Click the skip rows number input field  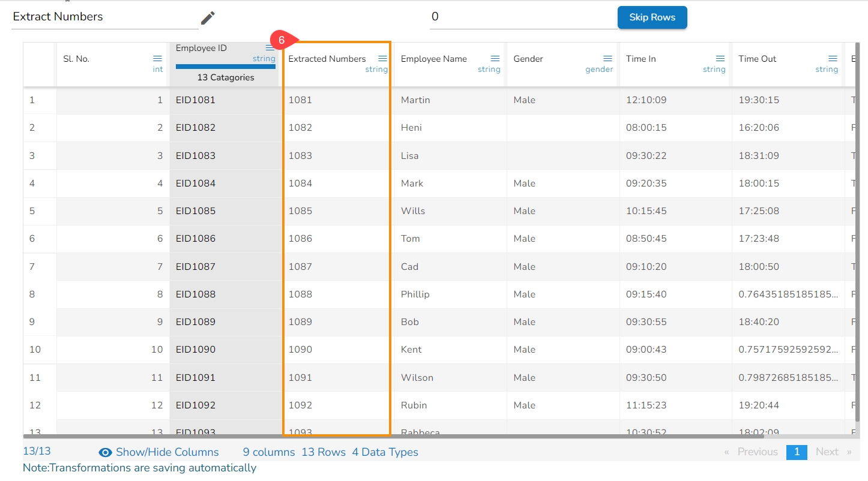[522, 17]
